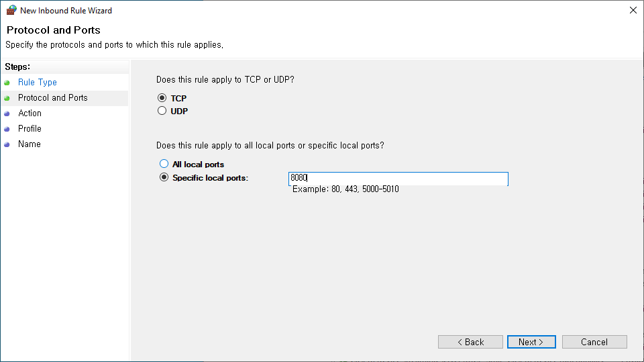
Task: Click the port number field containing 8080
Action: coord(398,179)
